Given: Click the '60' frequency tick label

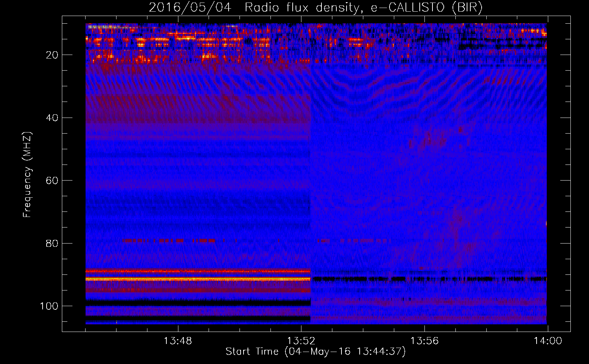Looking at the screenshot, I should [52, 181].
